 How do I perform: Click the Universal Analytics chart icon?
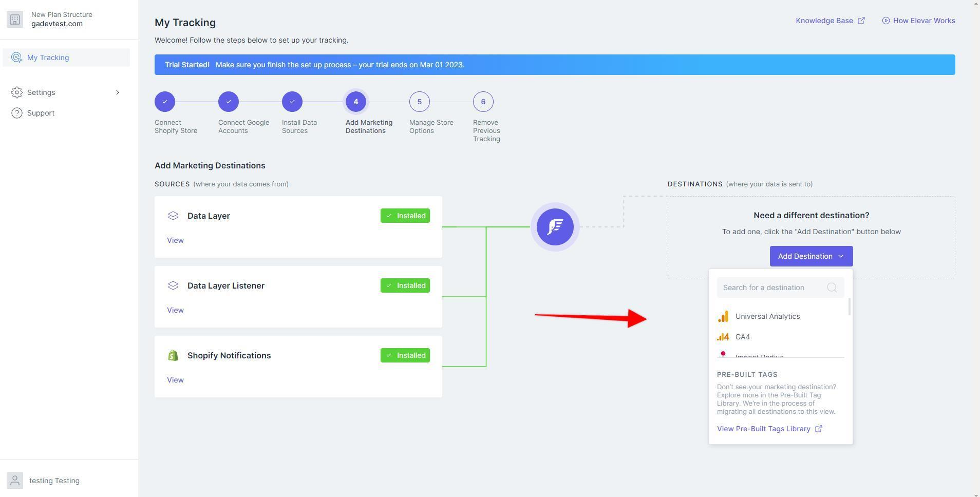coord(723,316)
